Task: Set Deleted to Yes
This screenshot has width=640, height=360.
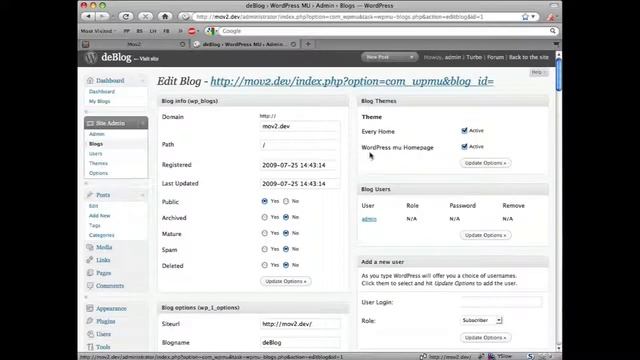Action: tap(264, 265)
